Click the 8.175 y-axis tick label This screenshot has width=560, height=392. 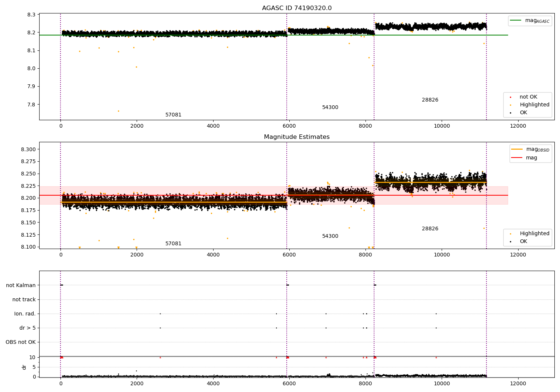pos(29,210)
